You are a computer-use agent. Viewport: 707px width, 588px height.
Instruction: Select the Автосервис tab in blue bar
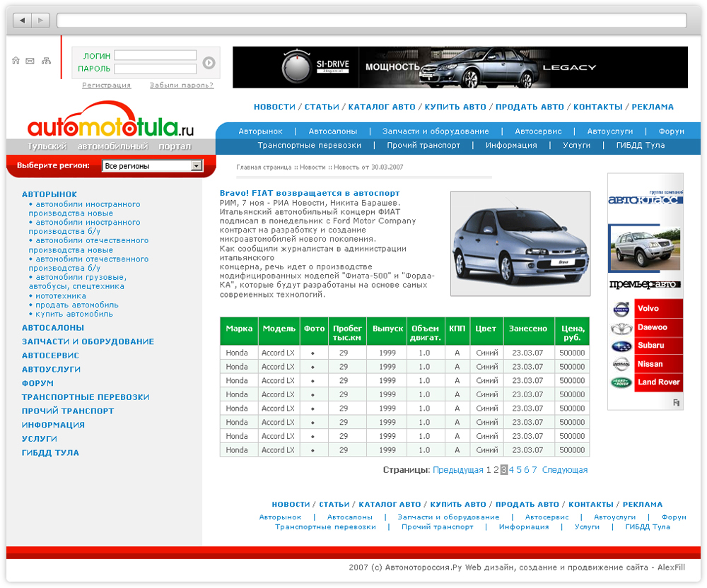tap(538, 131)
